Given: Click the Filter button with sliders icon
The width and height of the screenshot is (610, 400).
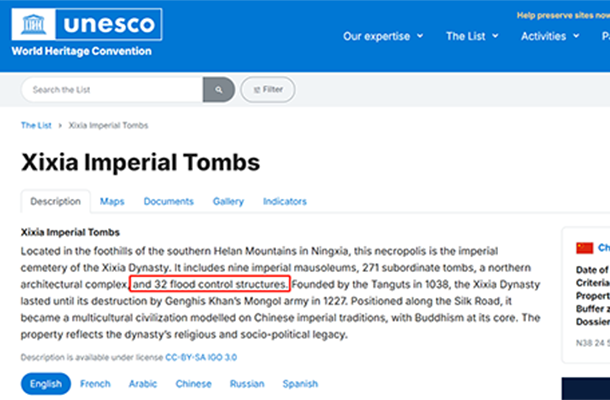Looking at the screenshot, I should click(x=266, y=89).
